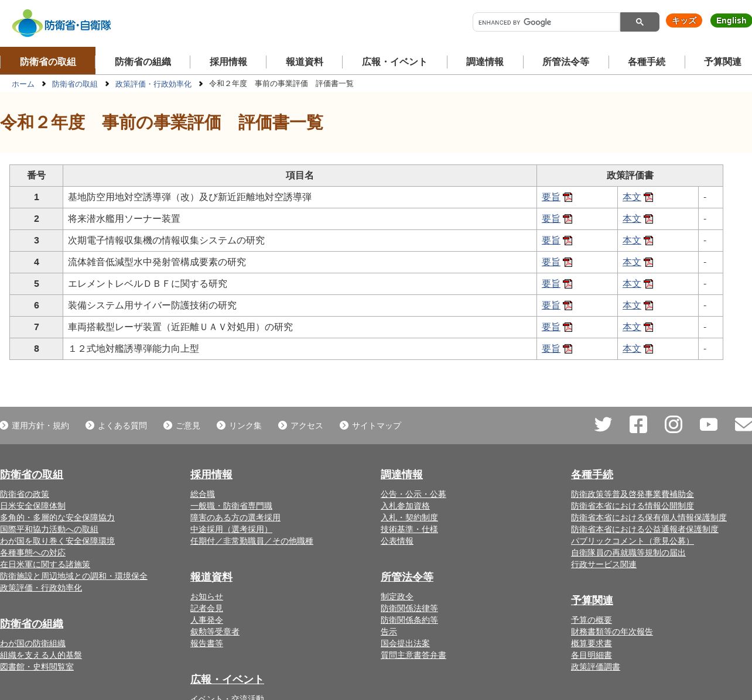Click the envelope mail icon in footer

coord(743,424)
